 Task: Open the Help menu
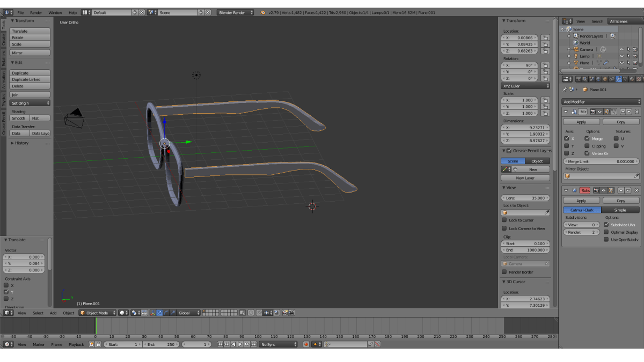tap(72, 12)
